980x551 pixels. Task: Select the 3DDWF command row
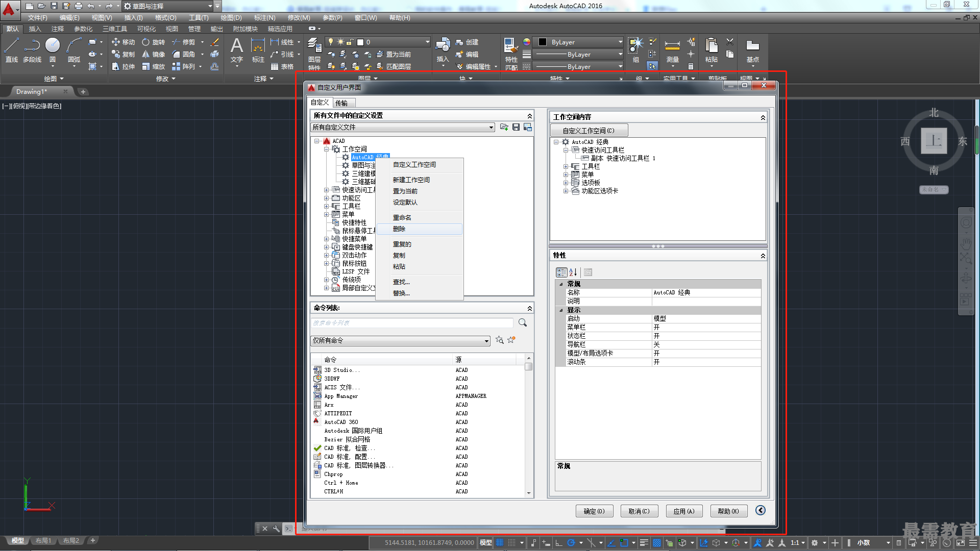click(x=419, y=379)
